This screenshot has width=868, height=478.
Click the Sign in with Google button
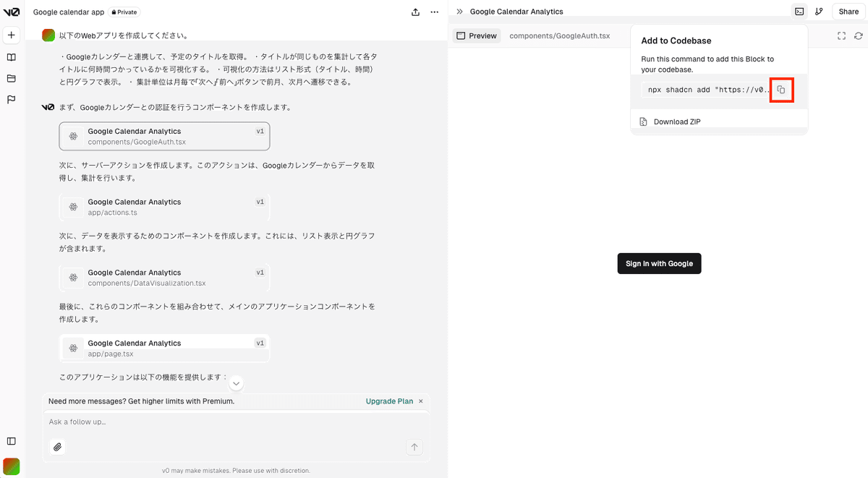[x=659, y=263]
